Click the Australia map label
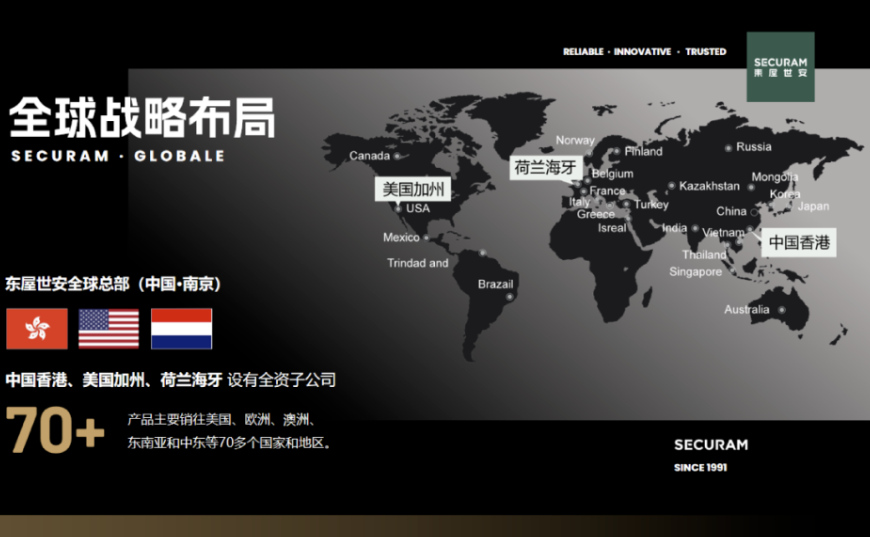 click(747, 310)
